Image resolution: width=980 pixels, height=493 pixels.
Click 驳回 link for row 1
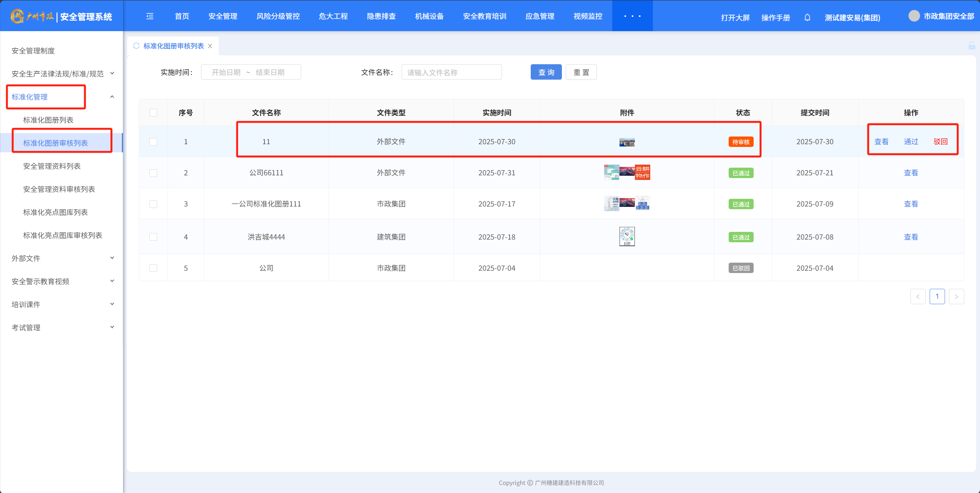[940, 142]
